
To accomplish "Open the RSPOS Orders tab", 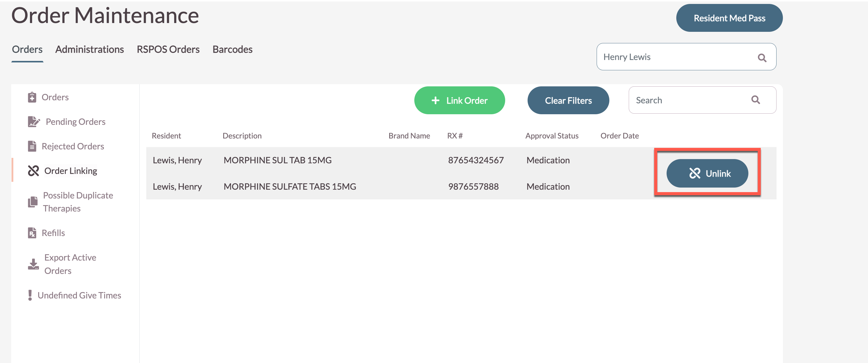I will point(168,50).
